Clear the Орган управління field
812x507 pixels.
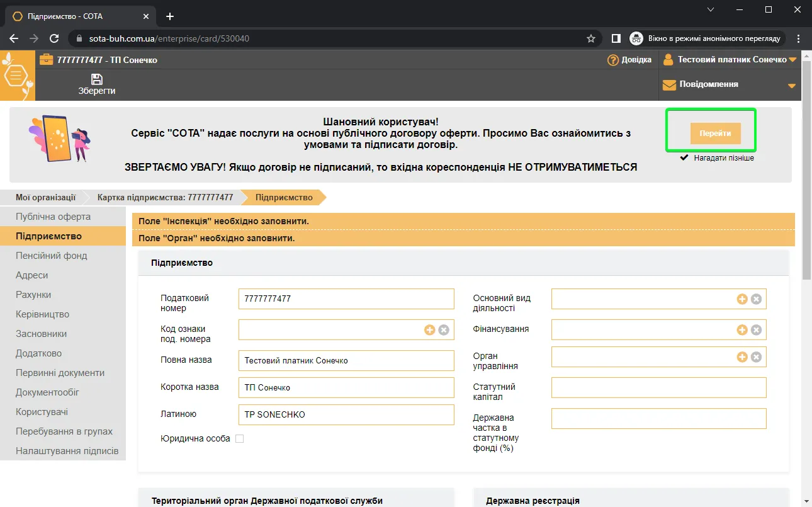tap(756, 357)
